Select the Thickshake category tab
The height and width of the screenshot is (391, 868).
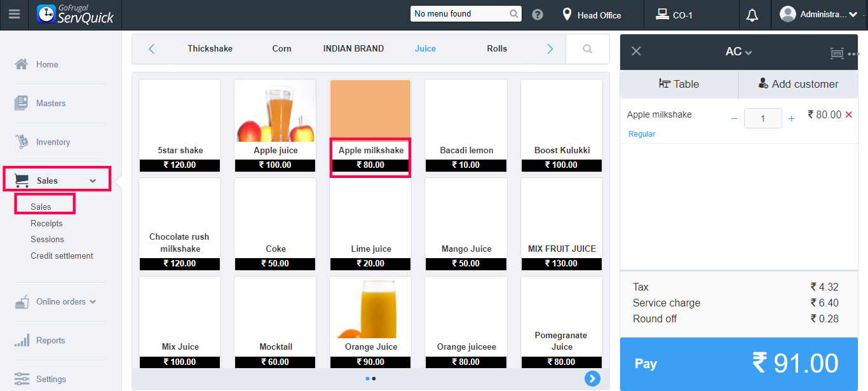[210, 49]
